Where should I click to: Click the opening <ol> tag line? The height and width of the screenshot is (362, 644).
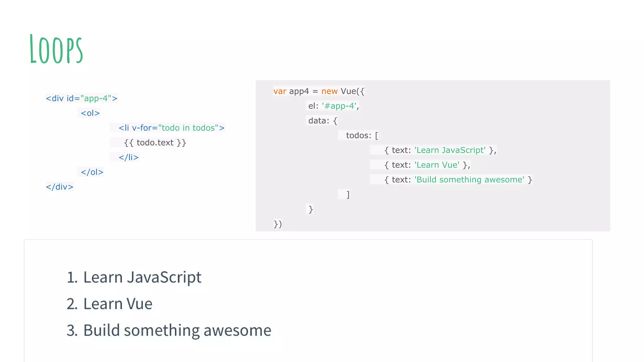90,113
